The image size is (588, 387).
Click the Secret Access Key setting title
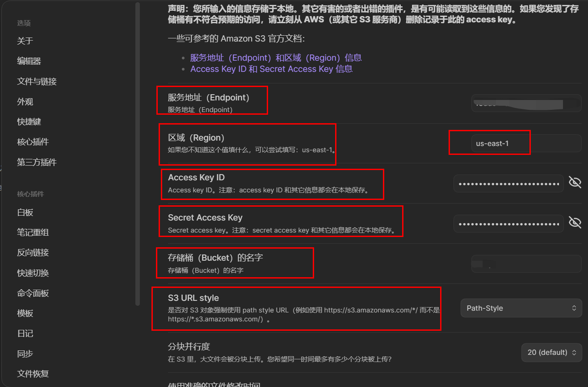coord(205,218)
